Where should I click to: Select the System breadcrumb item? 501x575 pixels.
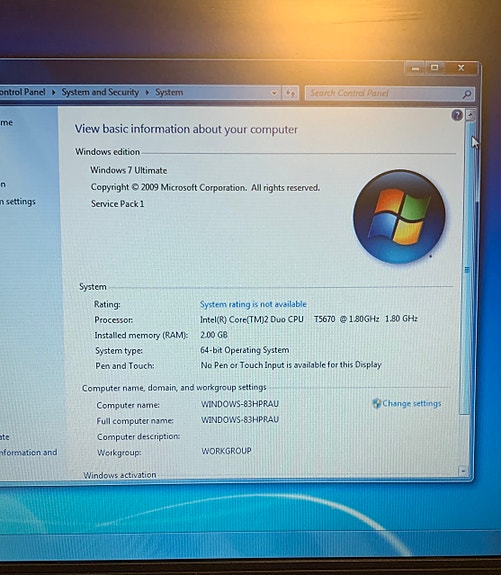[x=169, y=92]
